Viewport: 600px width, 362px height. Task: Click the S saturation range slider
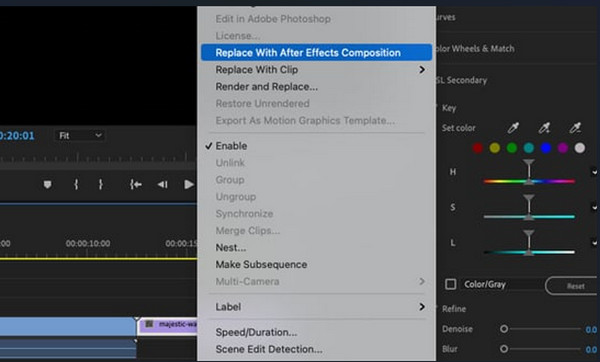[529, 217]
